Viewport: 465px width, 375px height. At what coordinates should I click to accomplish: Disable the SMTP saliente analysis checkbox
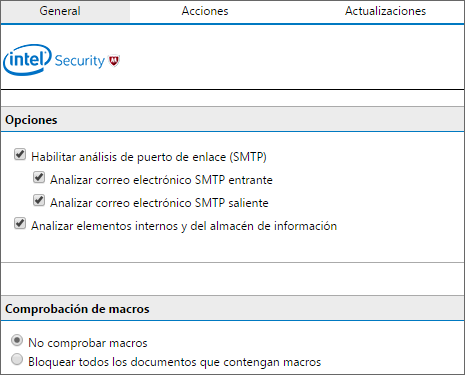(x=39, y=200)
